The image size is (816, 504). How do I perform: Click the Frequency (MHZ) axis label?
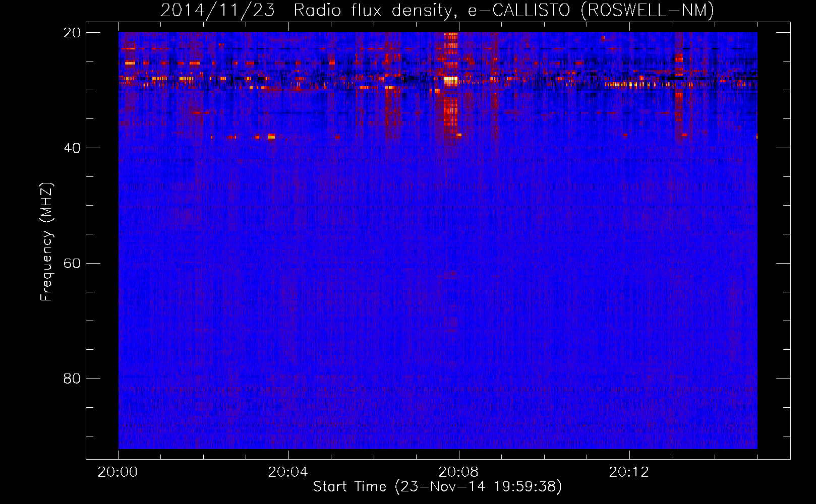point(46,242)
